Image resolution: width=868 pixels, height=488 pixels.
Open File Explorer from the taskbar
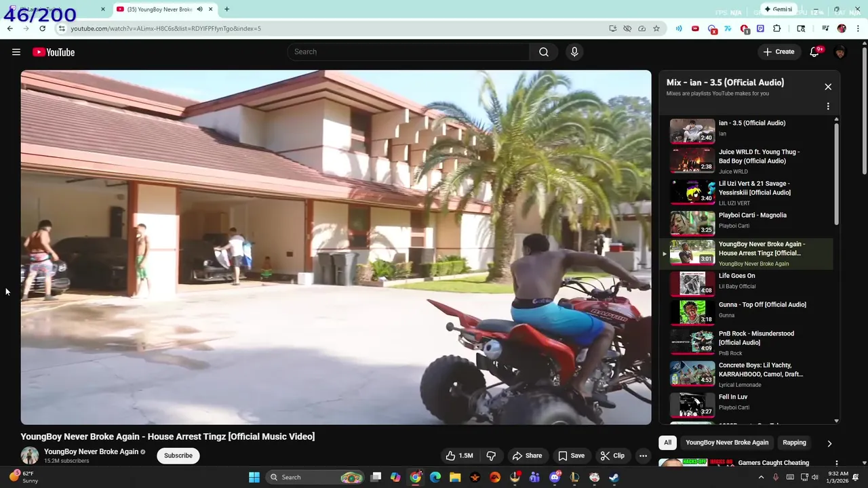tap(455, 477)
